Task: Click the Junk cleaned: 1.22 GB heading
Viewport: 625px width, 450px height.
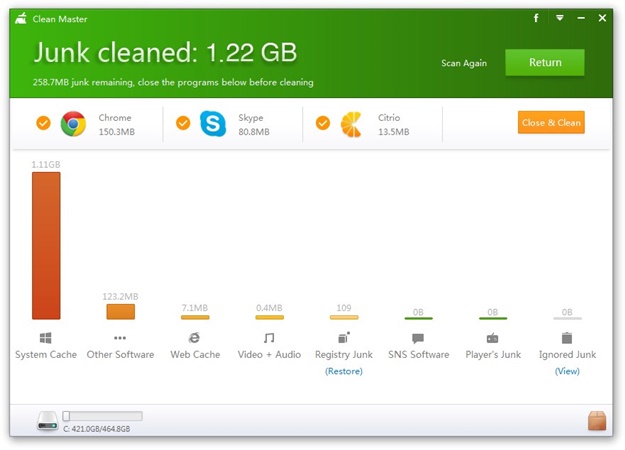Action: pyautogui.click(x=165, y=53)
